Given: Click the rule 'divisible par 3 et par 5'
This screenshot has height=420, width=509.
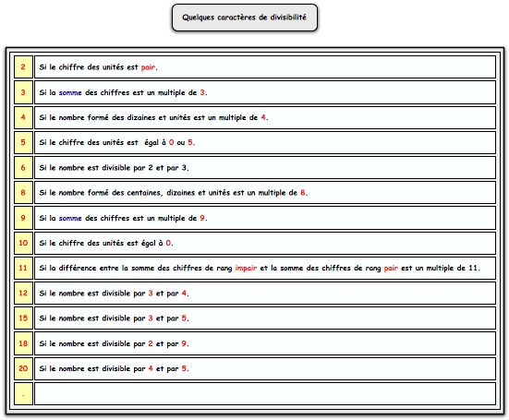Looking at the screenshot, I should click(114, 318).
